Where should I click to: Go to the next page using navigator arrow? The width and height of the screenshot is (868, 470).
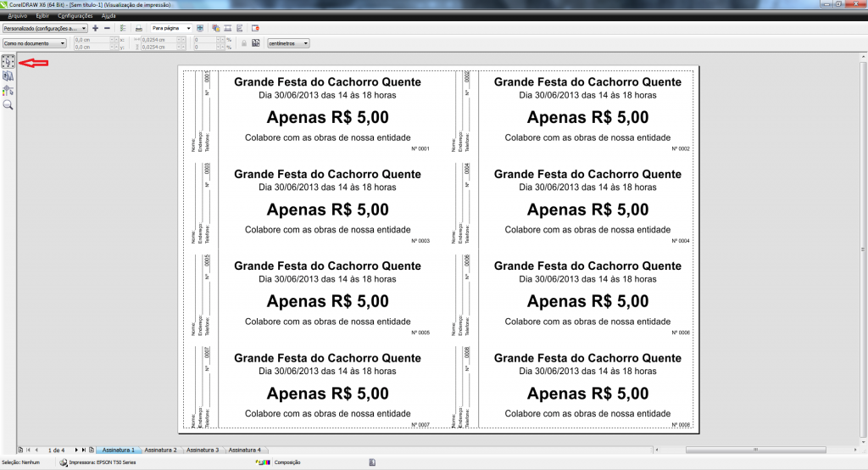(x=76, y=450)
